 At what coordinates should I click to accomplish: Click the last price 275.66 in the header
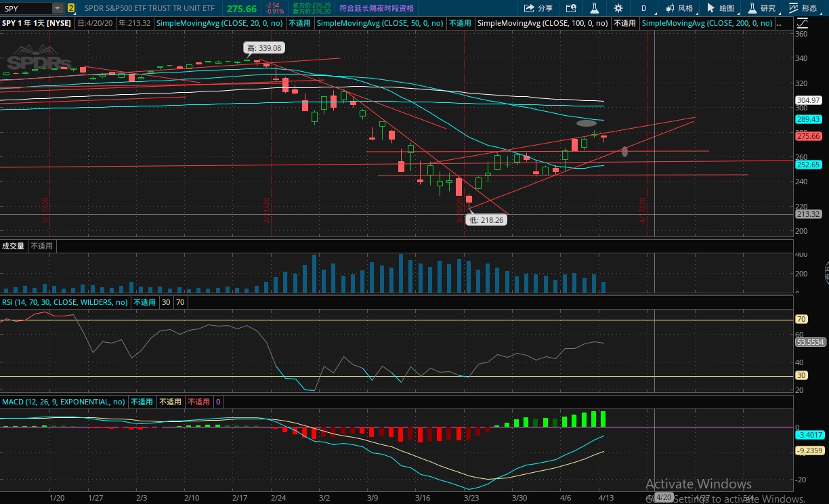242,8
